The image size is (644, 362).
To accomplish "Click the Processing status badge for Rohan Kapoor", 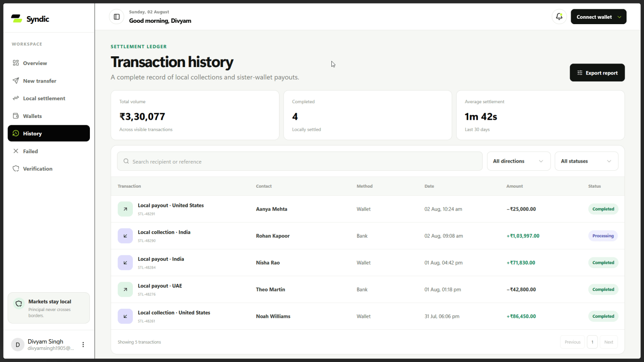I will point(603,236).
